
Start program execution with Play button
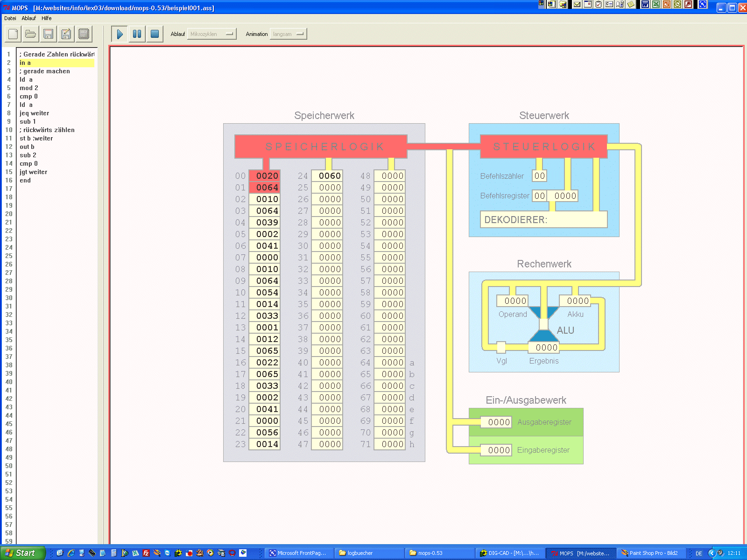tap(120, 34)
